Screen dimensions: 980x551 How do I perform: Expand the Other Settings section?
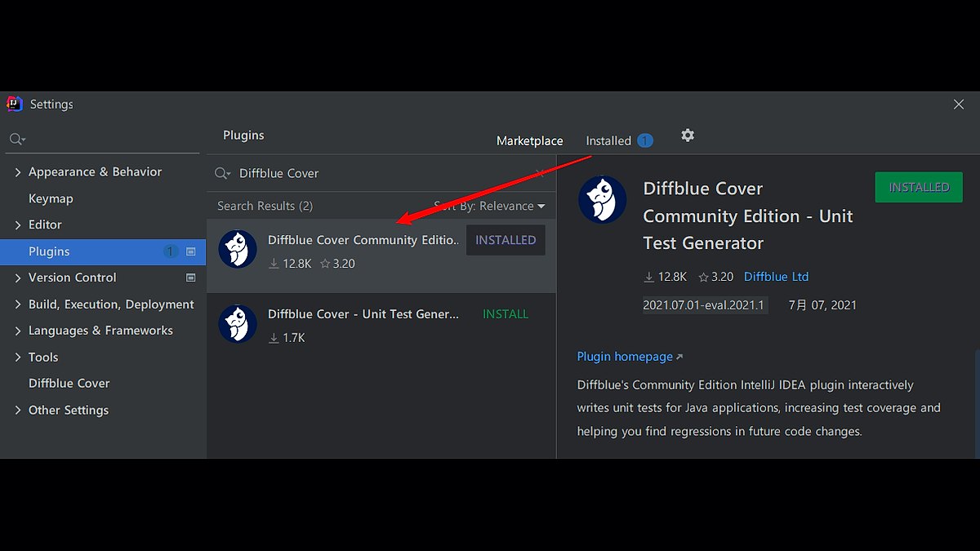tap(18, 411)
